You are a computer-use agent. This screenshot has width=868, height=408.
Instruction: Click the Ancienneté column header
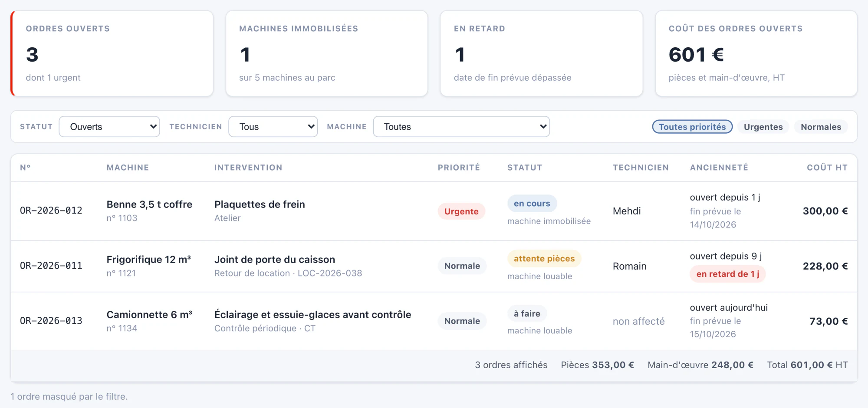pyautogui.click(x=719, y=168)
